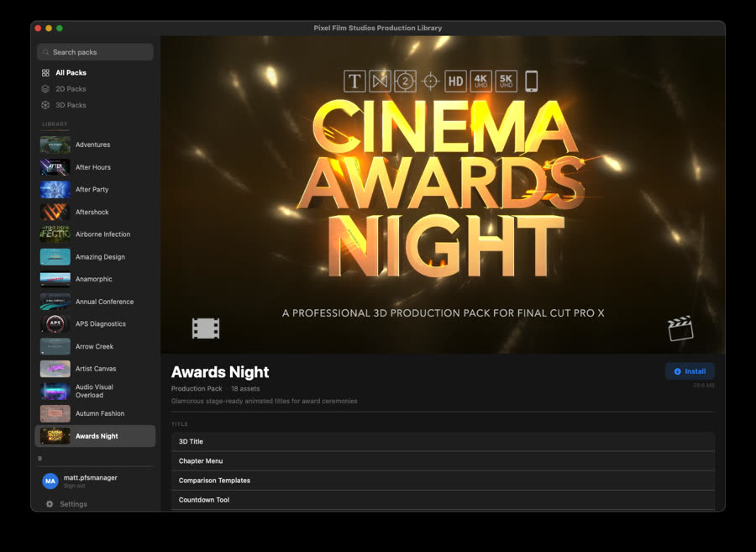
Task: Pick Airborne Infection pack name
Action: [102, 234]
